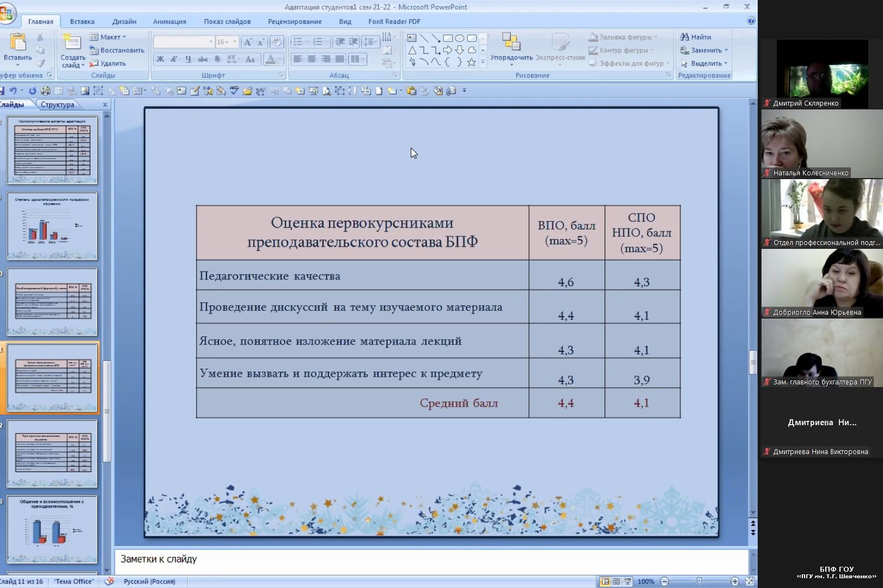The width and height of the screenshot is (883, 588).
Task: Increase font size with A-up icon
Action: (x=248, y=42)
